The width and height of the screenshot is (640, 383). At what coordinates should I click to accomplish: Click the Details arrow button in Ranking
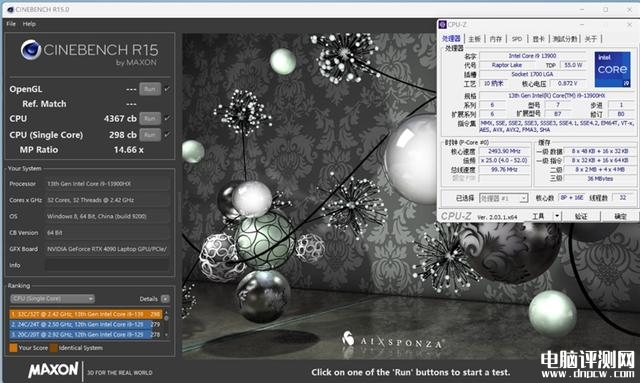coord(165,299)
